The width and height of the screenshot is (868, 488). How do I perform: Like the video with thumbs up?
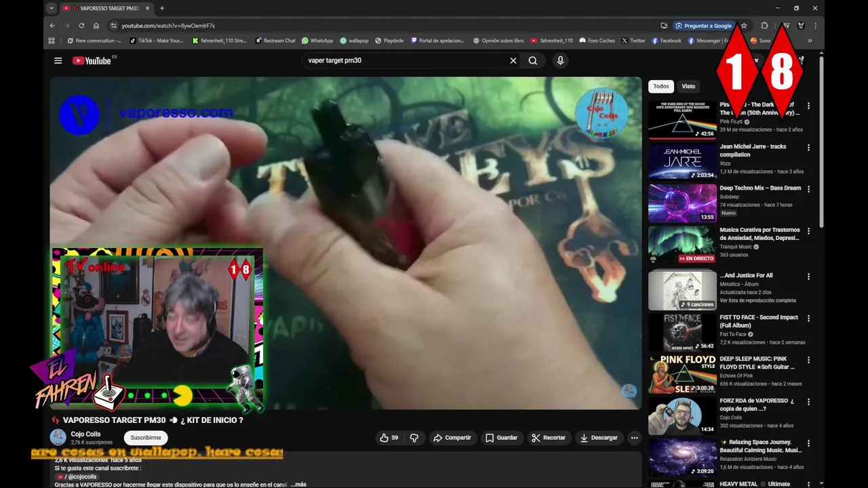[x=389, y=438]
